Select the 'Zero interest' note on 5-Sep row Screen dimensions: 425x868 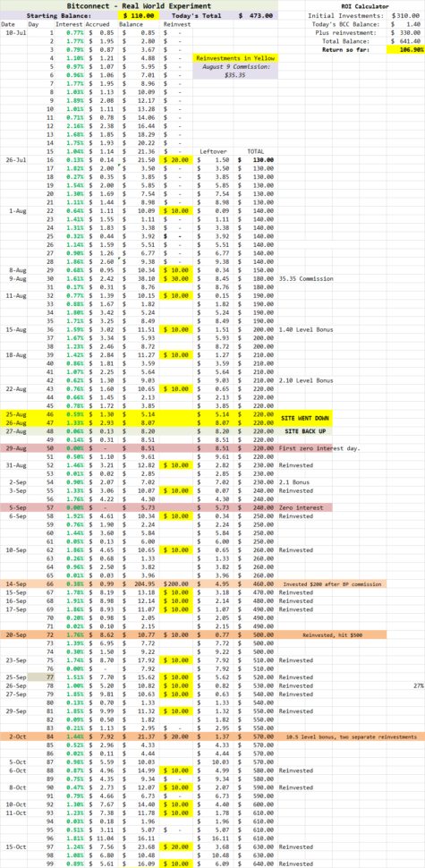tap(301, 507)
